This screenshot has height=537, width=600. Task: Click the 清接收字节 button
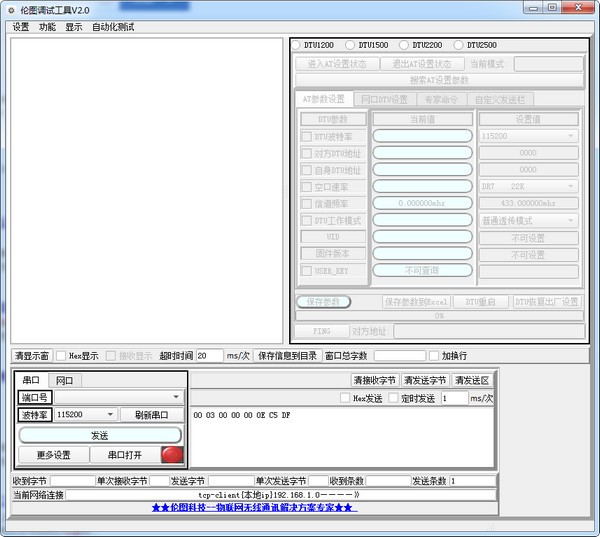coord(375,380)
